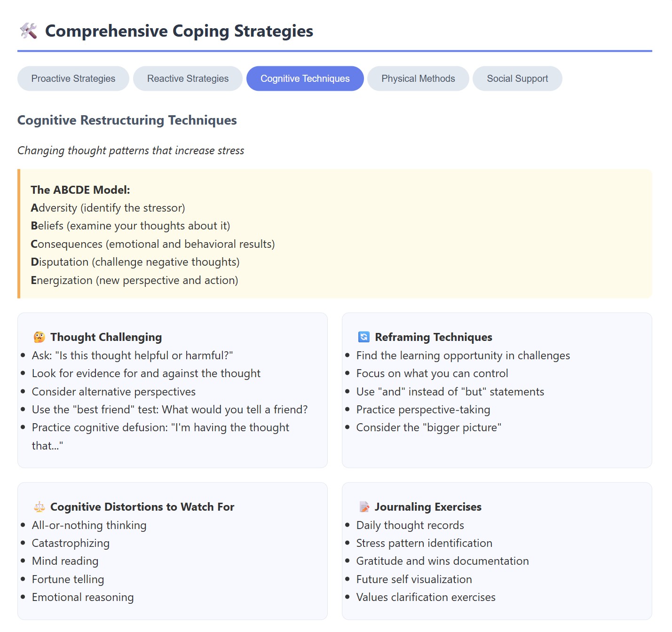This screenshot has height=632, width=672.
Task: Open the Social Support tab
Action: [517, 79]
